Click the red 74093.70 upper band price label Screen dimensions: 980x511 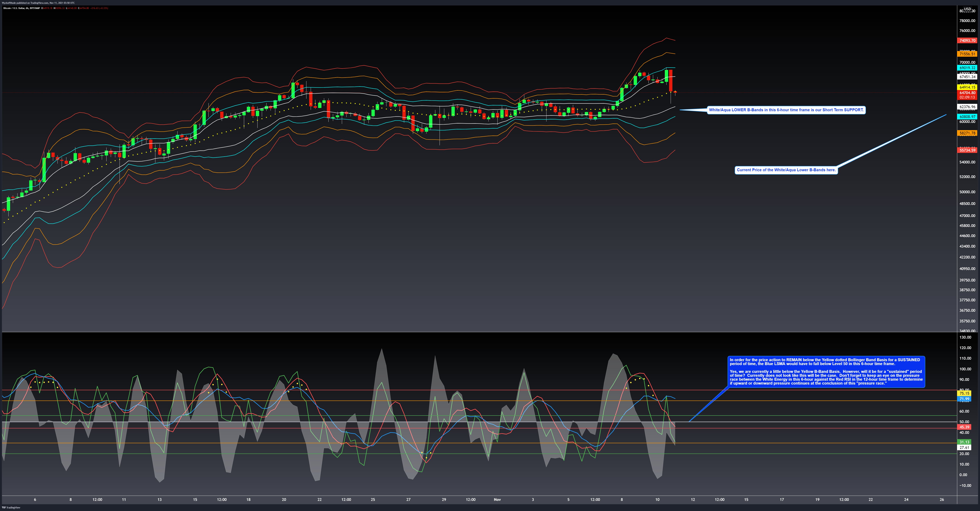click(x=967, y=40)
